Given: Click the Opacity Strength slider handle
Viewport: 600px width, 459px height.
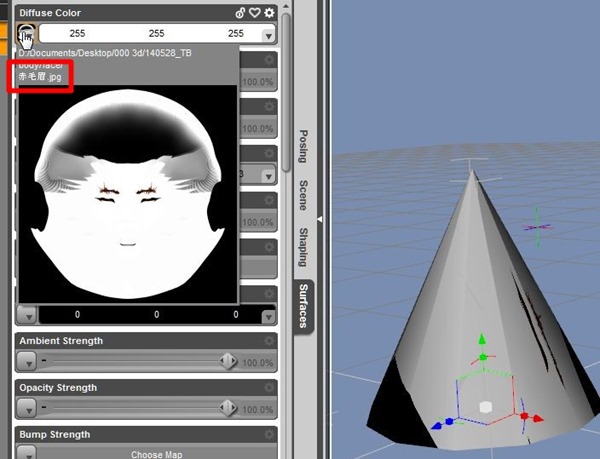Looking at the screenshot, I should 228,408.
